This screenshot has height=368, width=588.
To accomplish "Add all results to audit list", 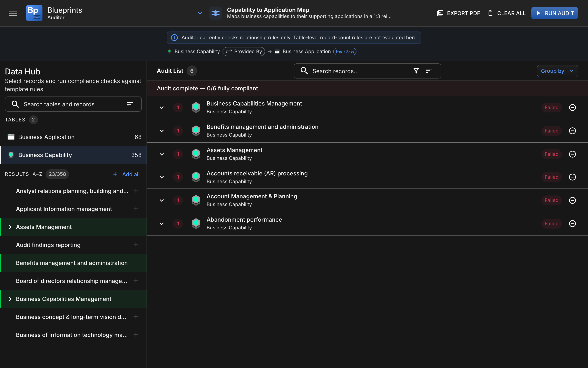I will point(126,174).
